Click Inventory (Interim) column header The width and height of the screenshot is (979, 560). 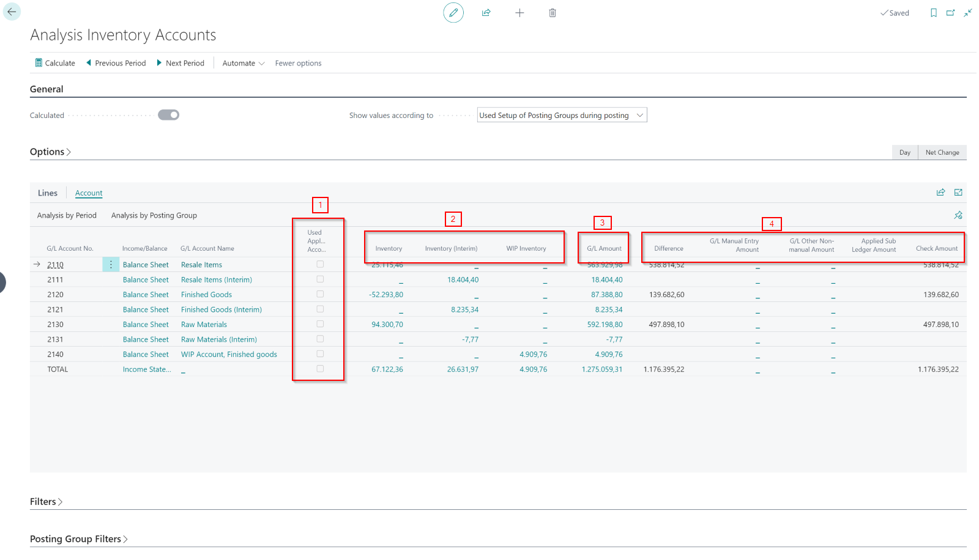[x=451, y=248]
